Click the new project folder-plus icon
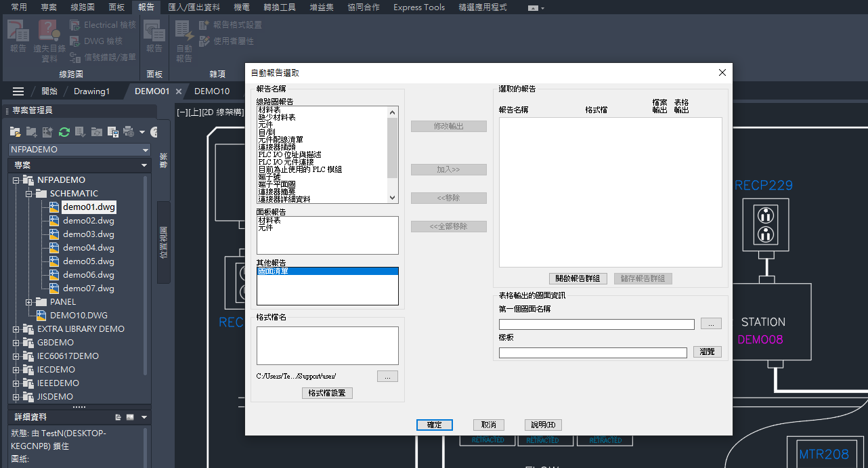Screen dimensions: 868x468 click(31, 132)
